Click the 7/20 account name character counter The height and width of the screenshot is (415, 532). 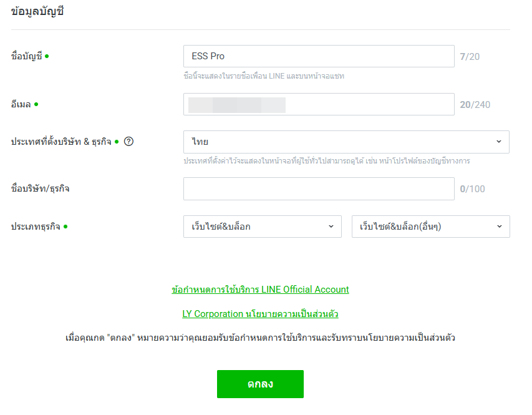point(470,57)
